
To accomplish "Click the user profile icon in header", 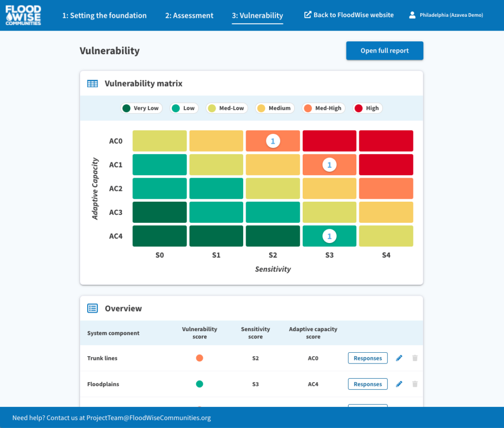I will pyautogui.click(x=412, y=15).
